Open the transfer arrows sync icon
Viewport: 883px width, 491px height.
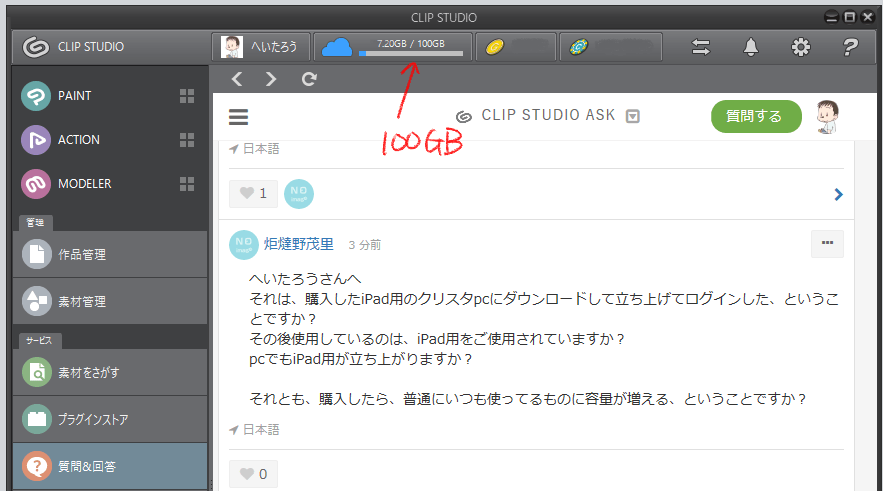point(701,47)
